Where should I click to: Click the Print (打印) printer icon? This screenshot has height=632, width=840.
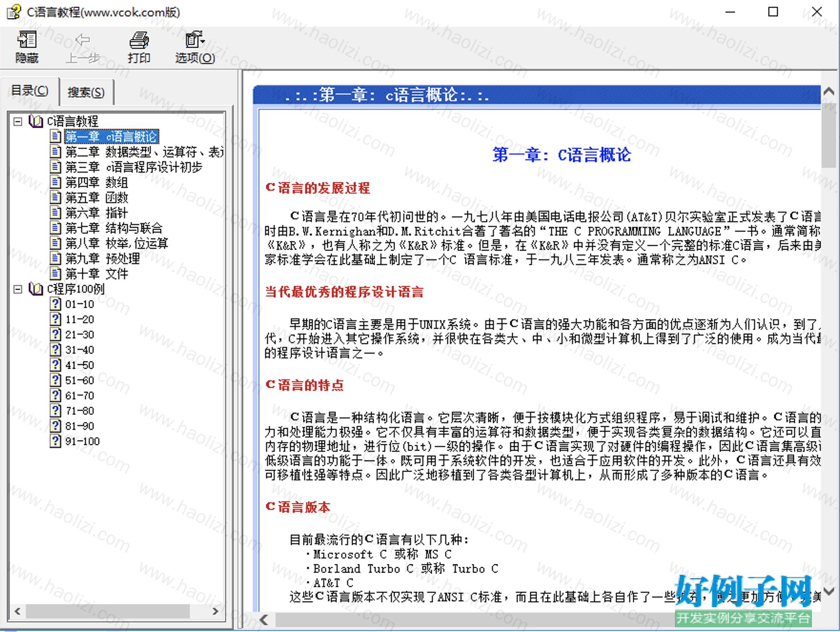139,40
